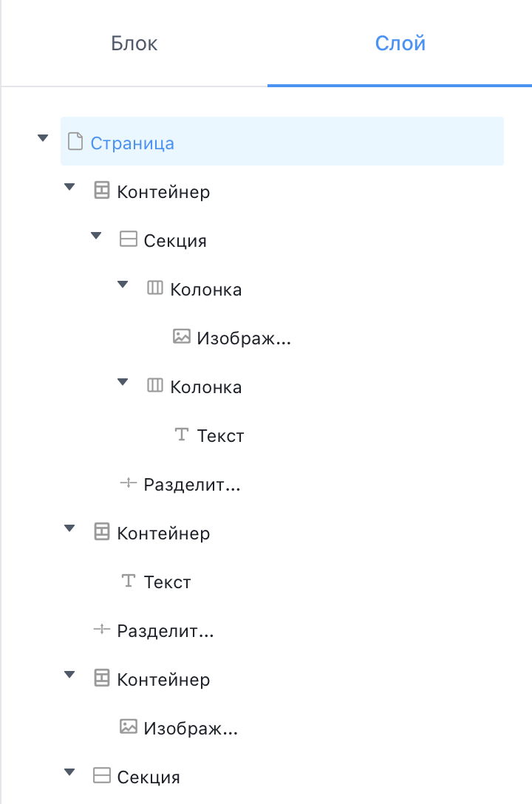Select the second Разделит... element in the tree

click(x=164, y=630)
